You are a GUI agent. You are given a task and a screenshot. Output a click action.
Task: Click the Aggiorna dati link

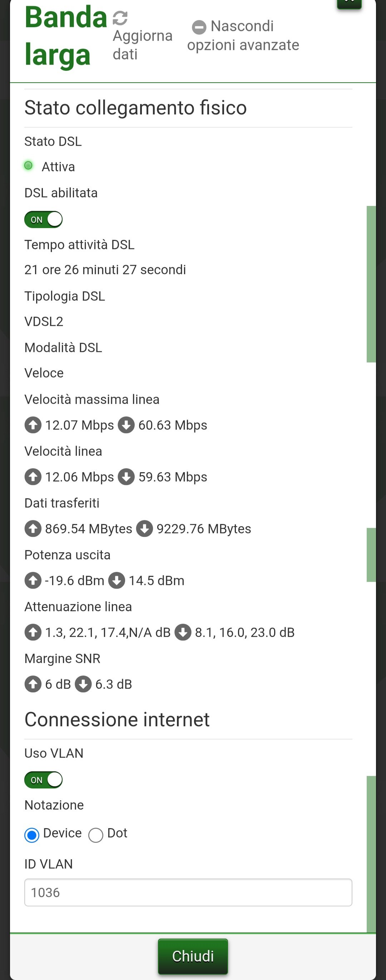[x=143, y=45]
